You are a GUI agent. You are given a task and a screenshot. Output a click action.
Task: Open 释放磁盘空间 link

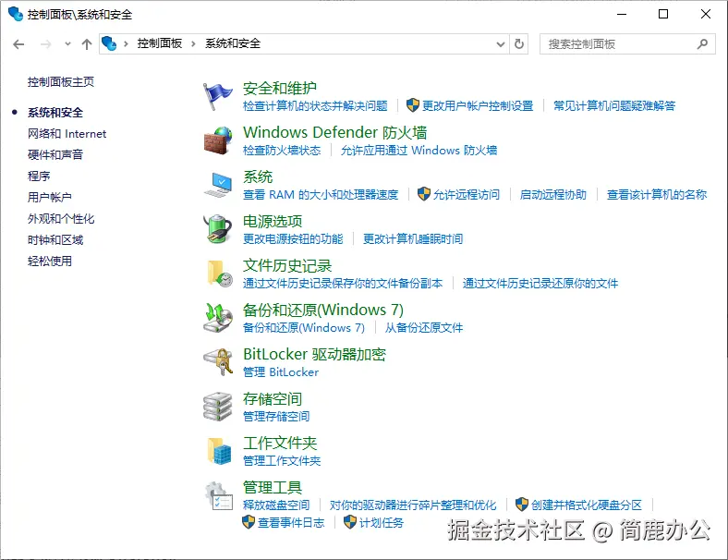coord(276,505)
